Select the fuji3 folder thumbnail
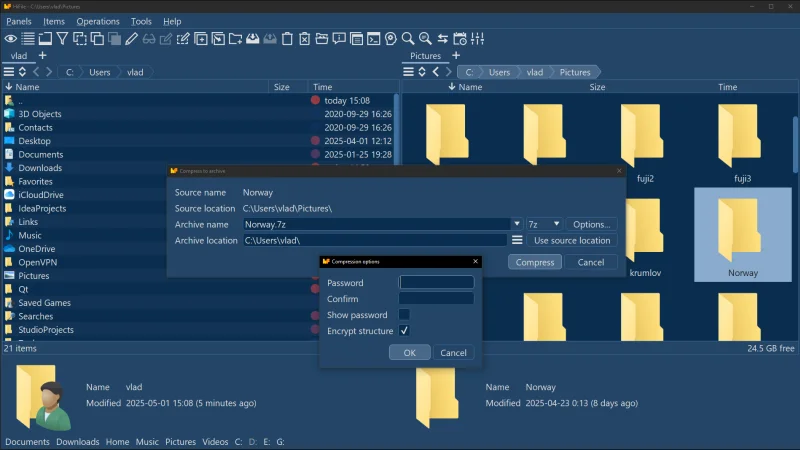 pyautogui.click(x=743, y=140)
